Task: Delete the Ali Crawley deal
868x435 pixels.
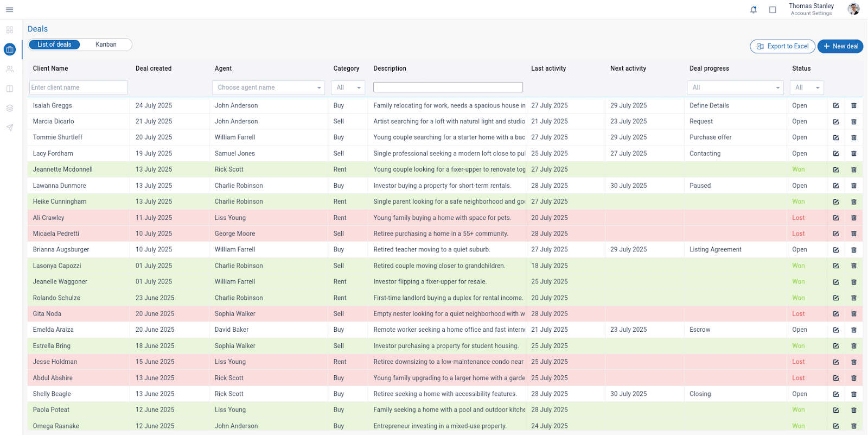Action: coord(854,218)
